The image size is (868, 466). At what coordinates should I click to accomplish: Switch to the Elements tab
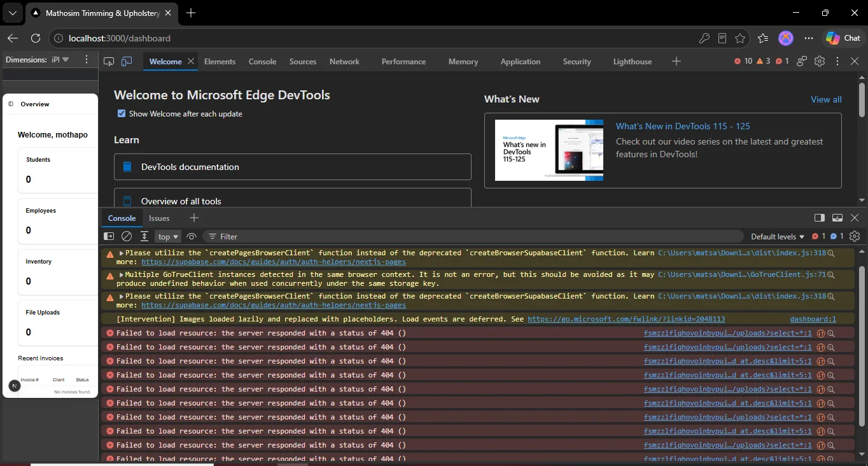coord(220,61)
